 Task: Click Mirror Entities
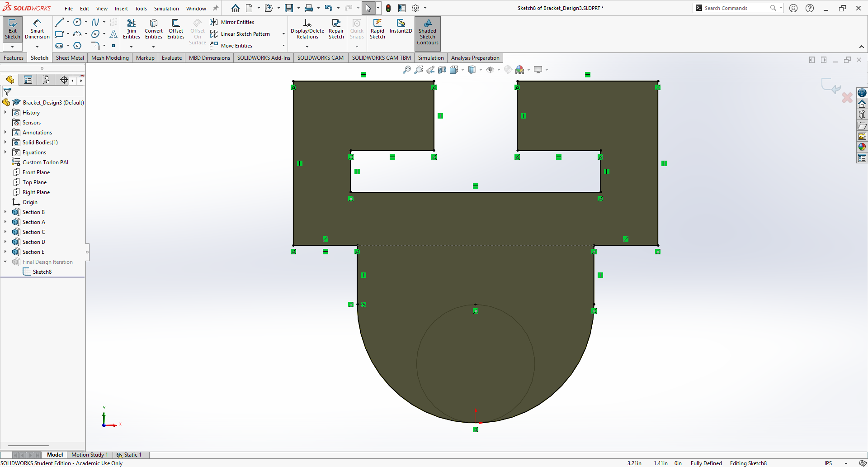[x=232, y=22]
